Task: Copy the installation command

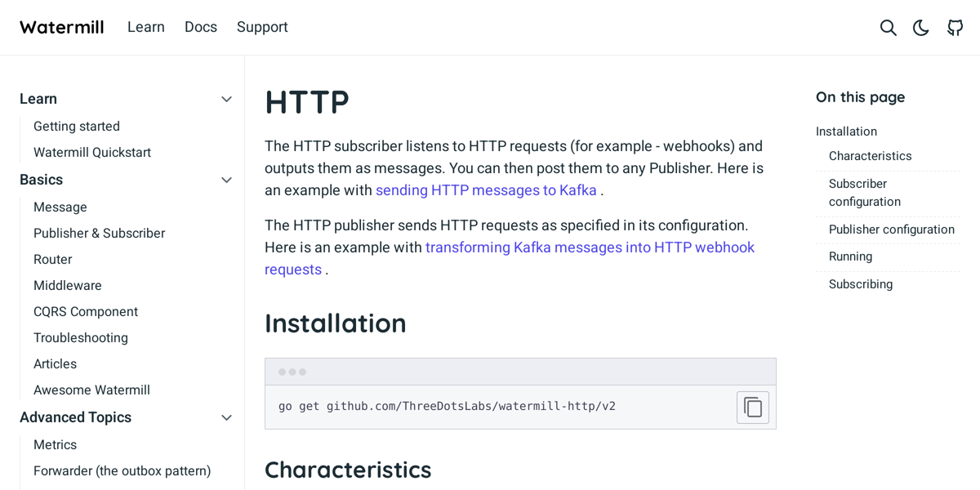Action: (752, 407)
